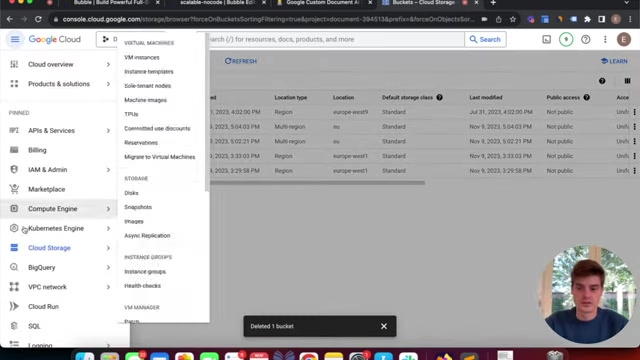Click the column display options icon
This screenshot has height=360, width=640.
click(627, 81)
